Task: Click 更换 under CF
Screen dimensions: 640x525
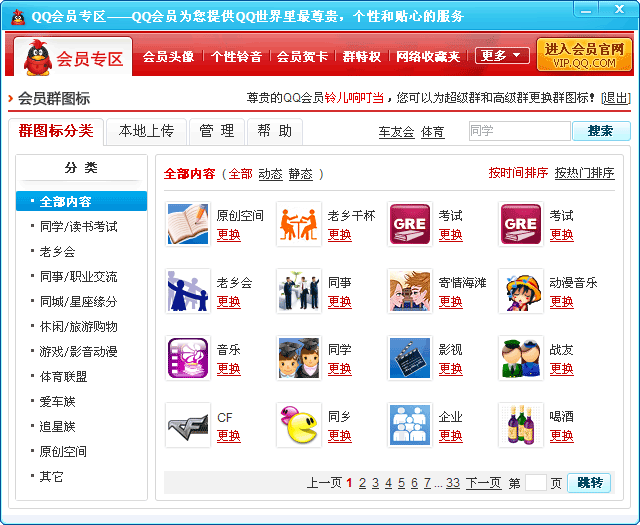Action: 229,436
